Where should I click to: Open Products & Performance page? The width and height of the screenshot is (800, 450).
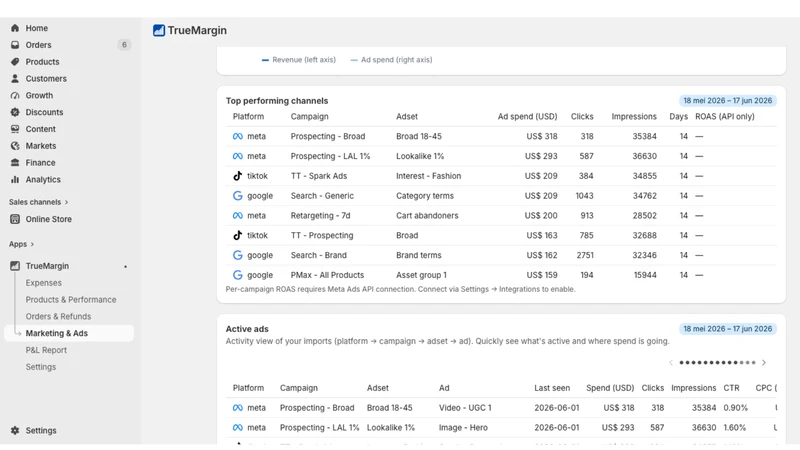pyautogui.click(x=71, y=299)
